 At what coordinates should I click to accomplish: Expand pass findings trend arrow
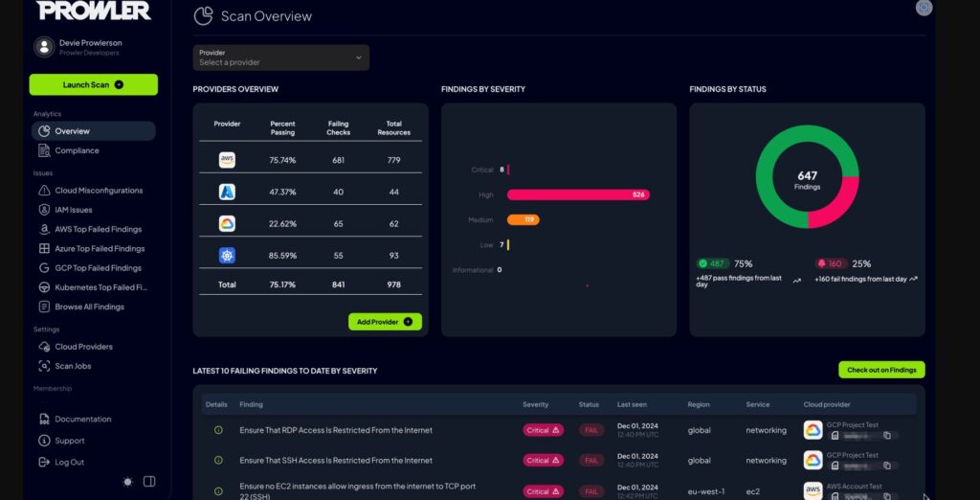797,281
